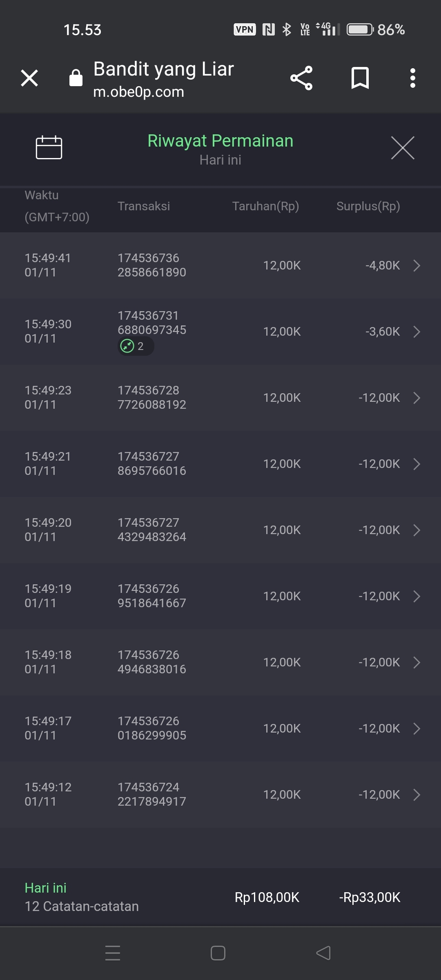Tap the padlock site security icon
Viewport: 441px width, 980px height.
[x=76, y=78]
